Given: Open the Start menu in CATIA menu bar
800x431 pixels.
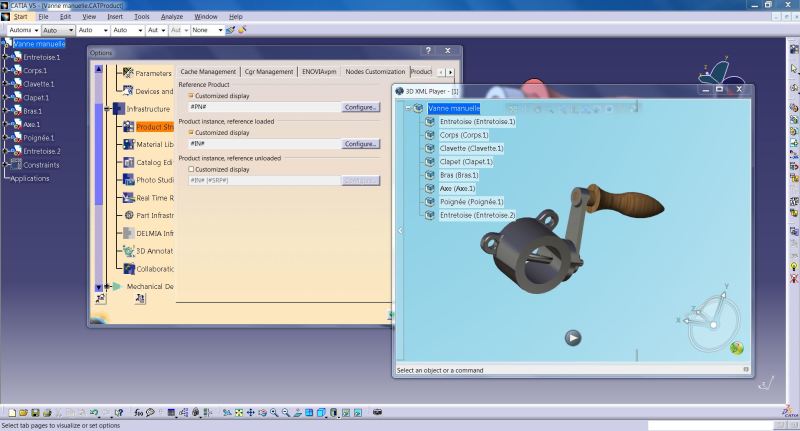Looking at the screenshot, I should 20,16.
